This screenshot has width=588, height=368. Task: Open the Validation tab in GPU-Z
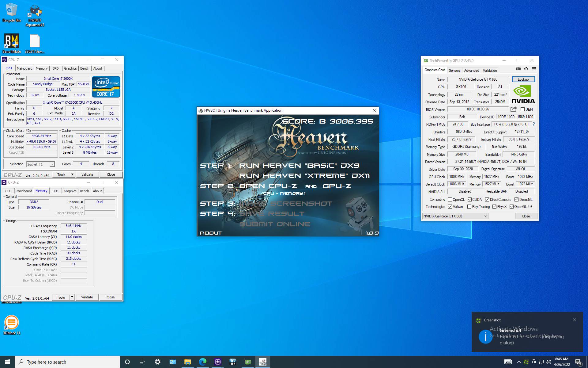[x=490, y=70]
